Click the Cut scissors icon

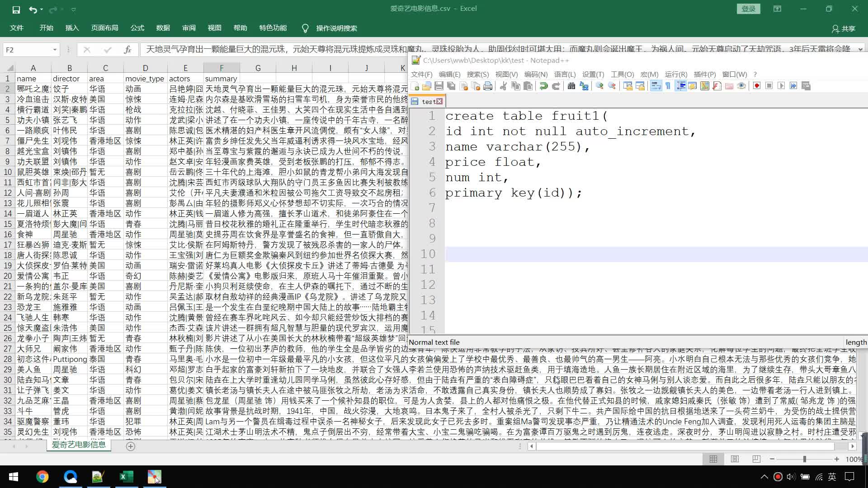[503, 86]
